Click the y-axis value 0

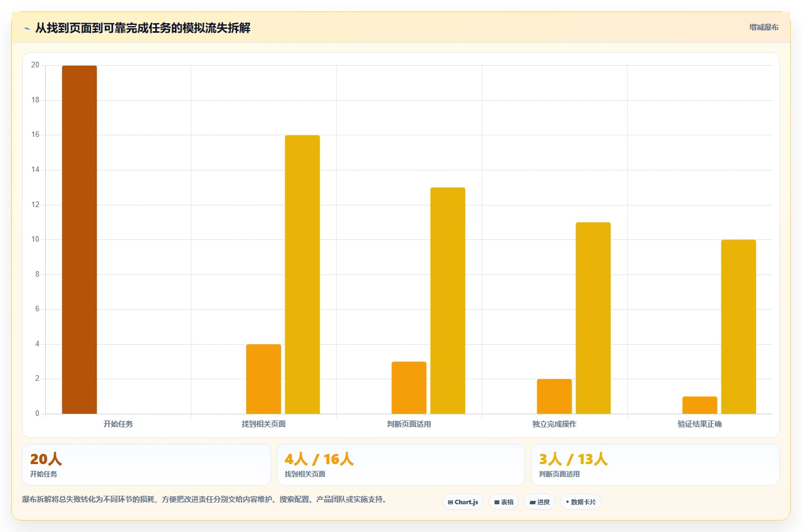point(37,414)
